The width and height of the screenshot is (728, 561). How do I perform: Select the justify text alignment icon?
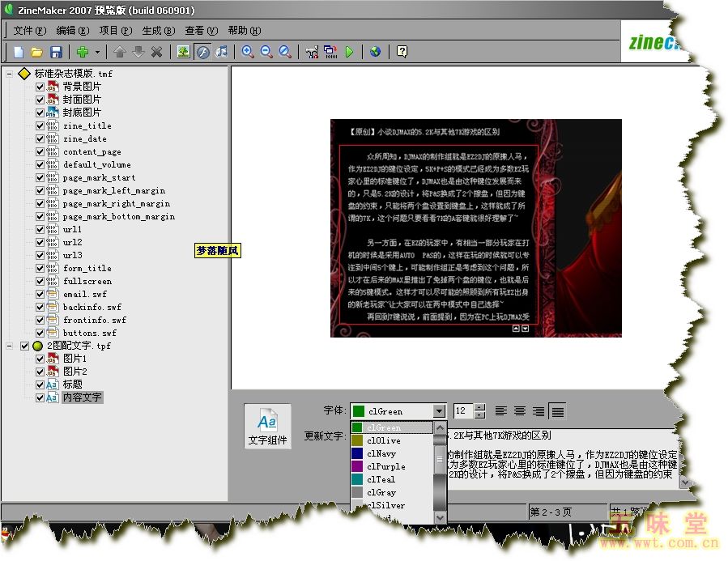[x=557, y=411]
